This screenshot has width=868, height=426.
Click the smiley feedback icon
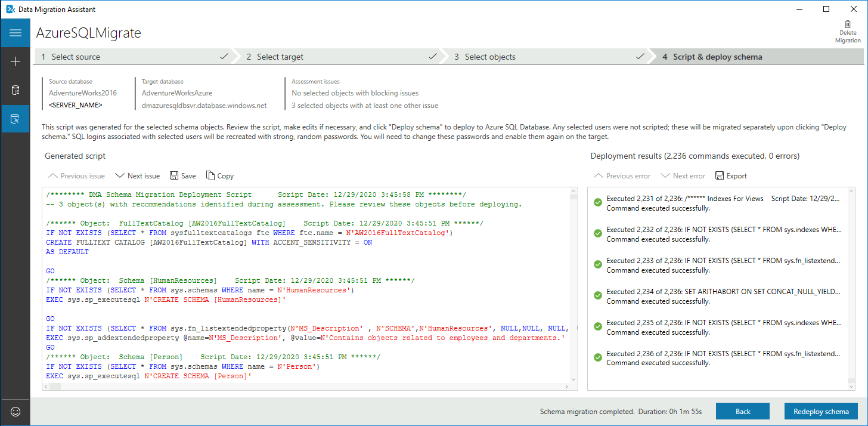pyautogui.click(x=15, y=412)
